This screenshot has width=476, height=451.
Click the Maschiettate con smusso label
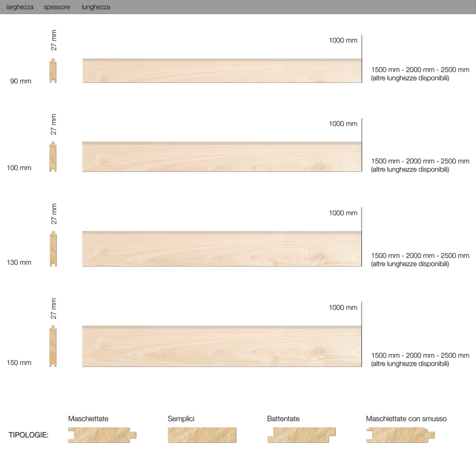coord(406,418)
